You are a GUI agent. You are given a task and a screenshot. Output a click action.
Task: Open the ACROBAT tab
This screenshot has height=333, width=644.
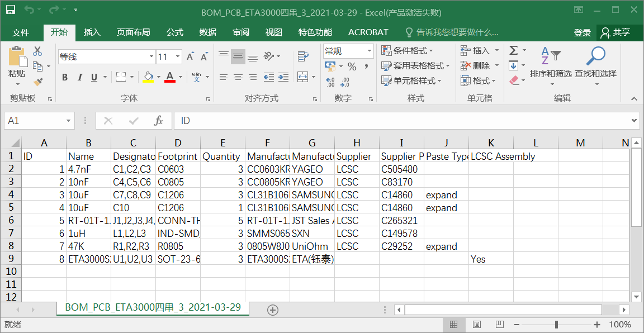coord(368,32)
